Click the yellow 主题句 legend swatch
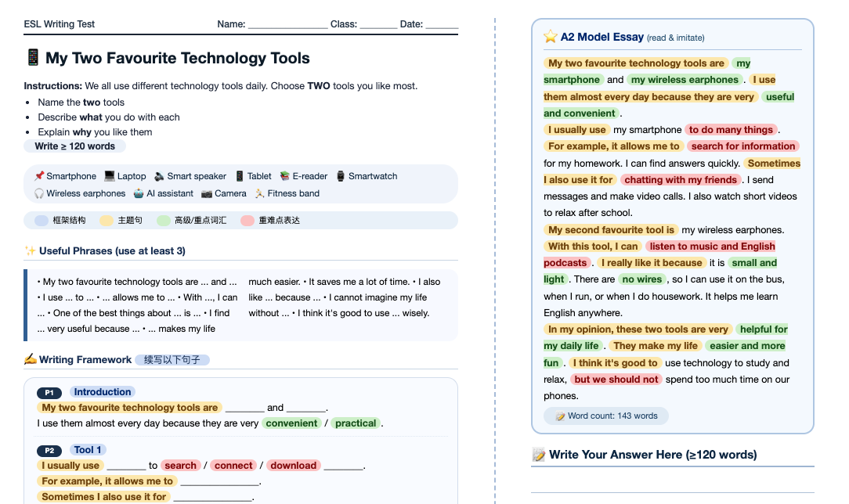 (107, 221)
